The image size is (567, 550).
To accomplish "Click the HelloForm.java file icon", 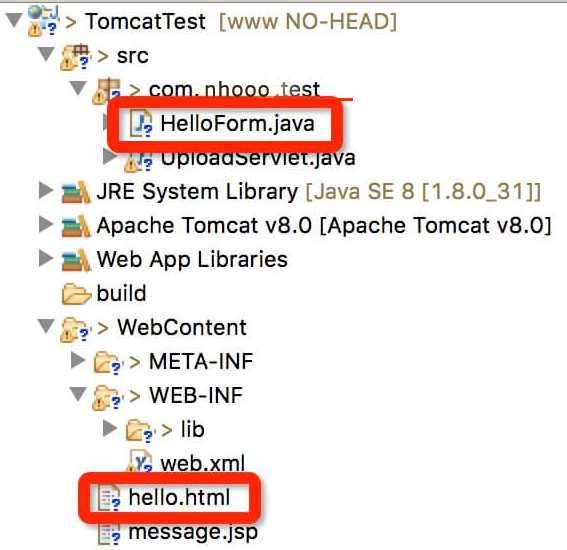I will pyautogui.click(x=141, y=123).
